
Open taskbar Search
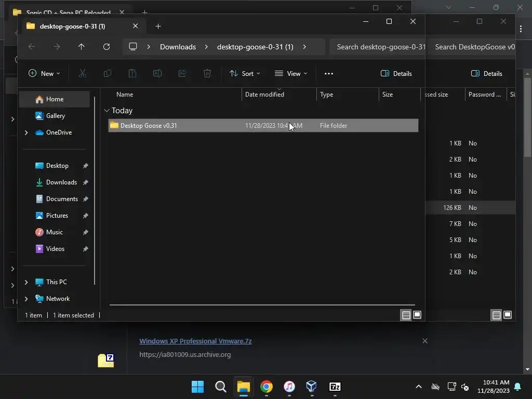point(220,387)
